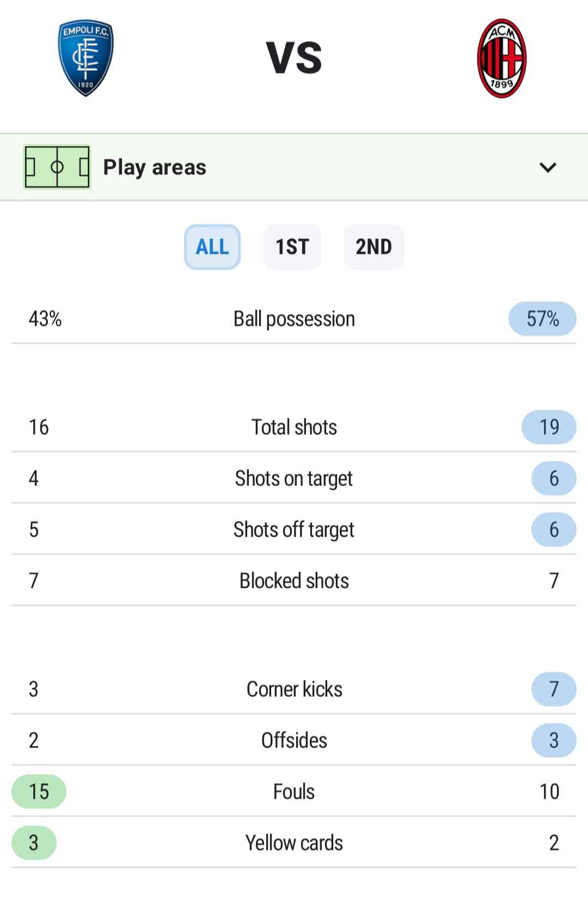Open the Empoli F.C. team crest
Viewport: 588px width, 900px height.
[85, 58]
